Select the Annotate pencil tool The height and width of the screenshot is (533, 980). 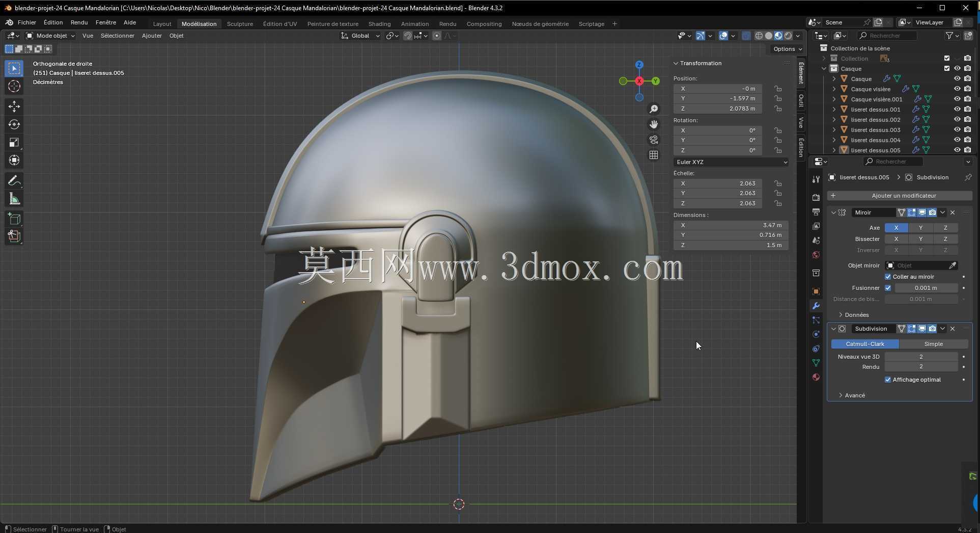[14, 181]
